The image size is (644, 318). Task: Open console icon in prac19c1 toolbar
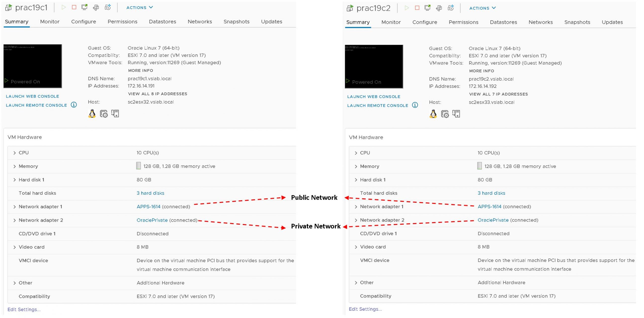click(x=84, y=7)
